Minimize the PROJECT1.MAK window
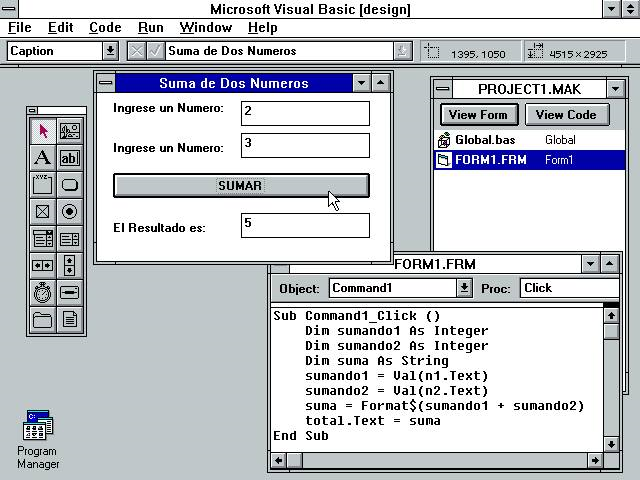Viewport: 640px width, 480px height. point(615,89)
